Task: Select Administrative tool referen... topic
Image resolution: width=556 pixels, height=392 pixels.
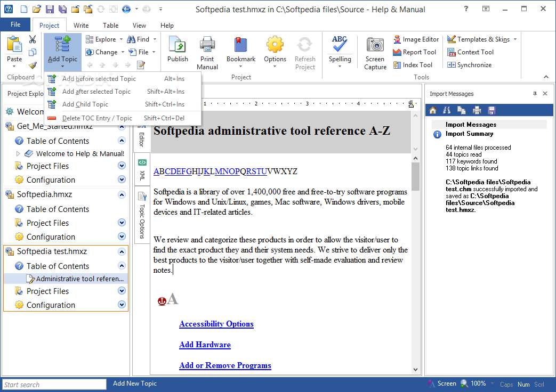Action: pyautogui.click(x=66, y=279)
